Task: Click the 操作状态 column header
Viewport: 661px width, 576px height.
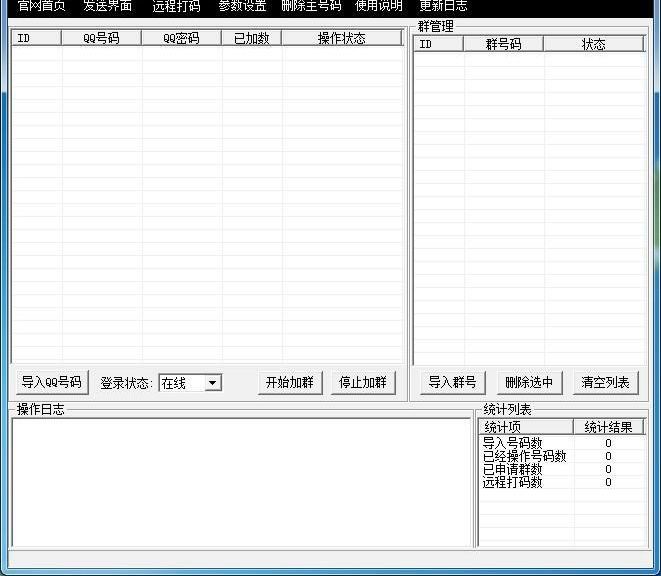Action: 342,38
